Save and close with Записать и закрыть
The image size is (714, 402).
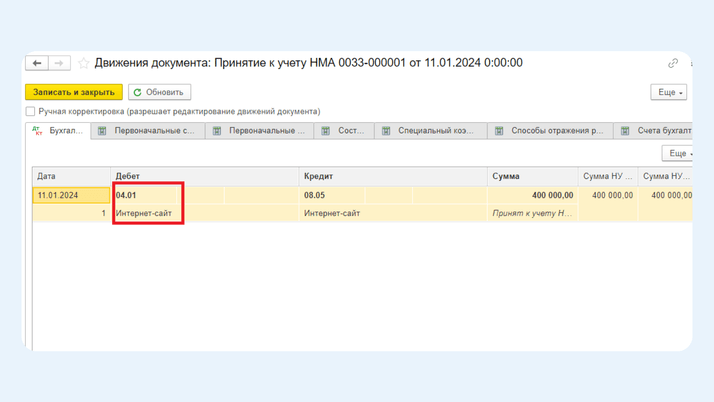point(74,92)
